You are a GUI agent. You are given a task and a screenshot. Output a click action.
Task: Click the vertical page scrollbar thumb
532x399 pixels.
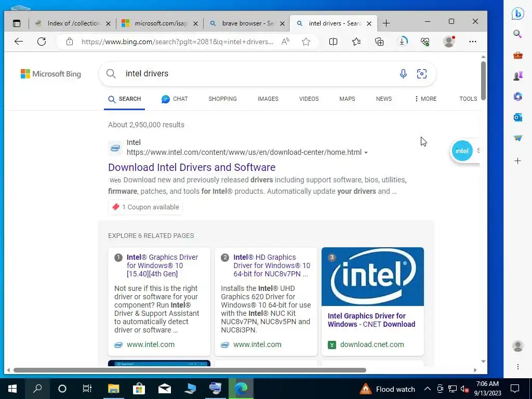click(x=483, y=81)
